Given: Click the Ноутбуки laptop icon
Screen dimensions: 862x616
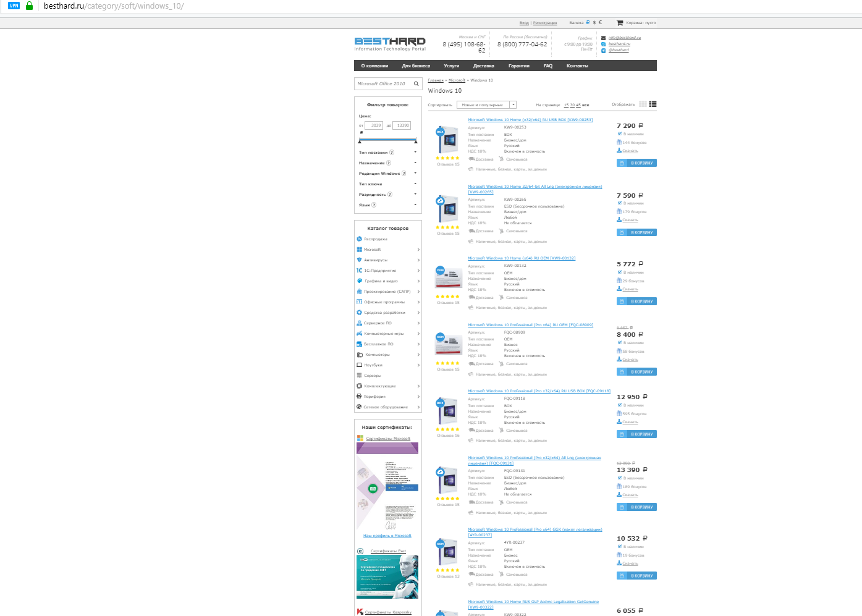Looking at the screenshot, I should pos(359,365).
